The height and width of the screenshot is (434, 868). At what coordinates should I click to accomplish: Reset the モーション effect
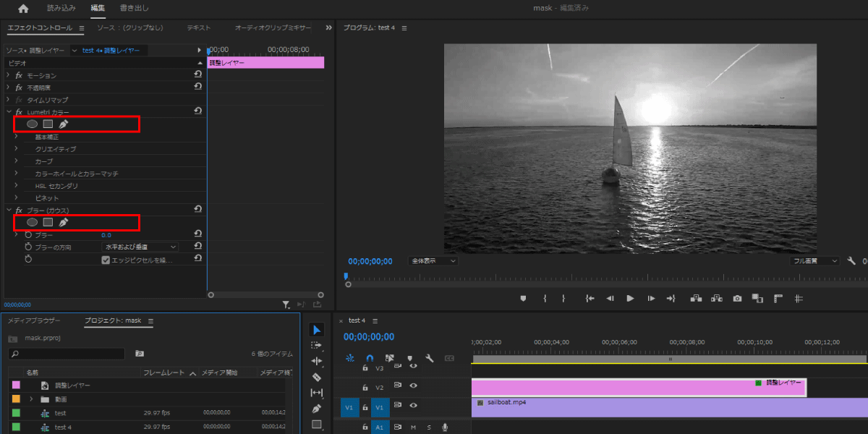coord(197,75)
